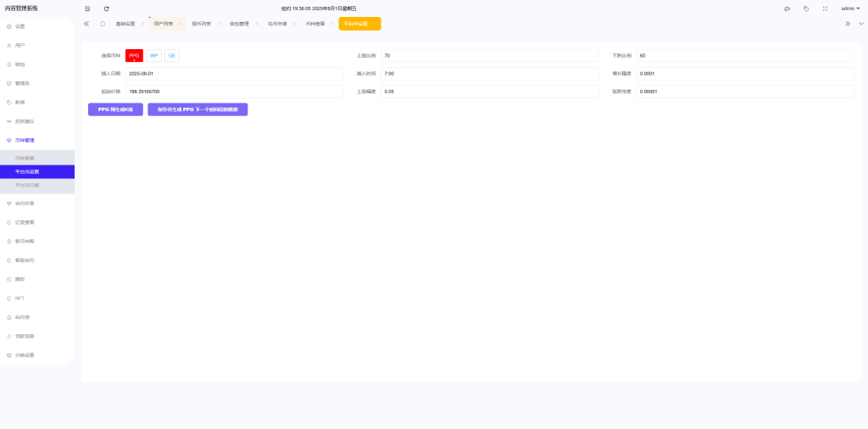The image size is (868, 429).
Task: Enter fullscreen via the expand icon
Action: 825,8
